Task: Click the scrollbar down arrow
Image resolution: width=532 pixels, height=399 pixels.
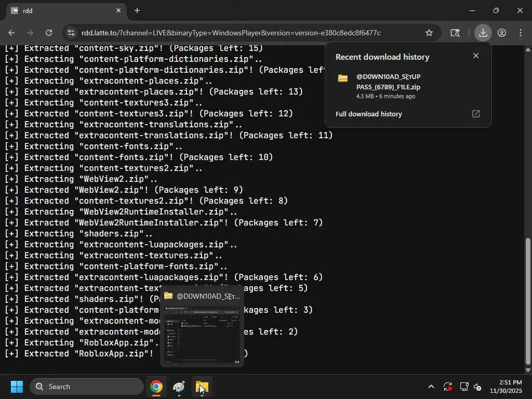Action: 528,370
